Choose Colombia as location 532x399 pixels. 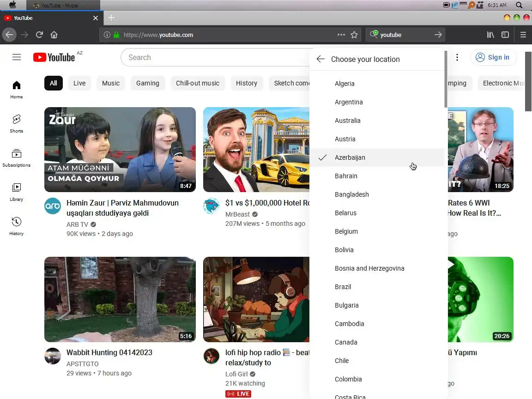(x=377, y=379)
